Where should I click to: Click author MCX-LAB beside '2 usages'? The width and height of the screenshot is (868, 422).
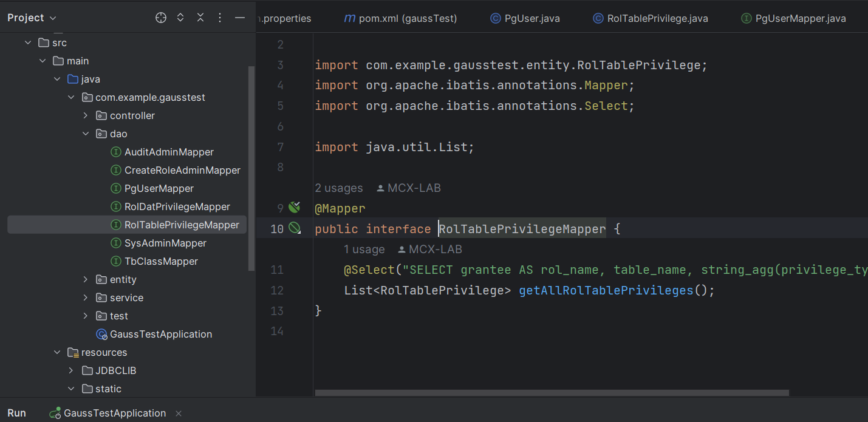click(x=409, y=188)
